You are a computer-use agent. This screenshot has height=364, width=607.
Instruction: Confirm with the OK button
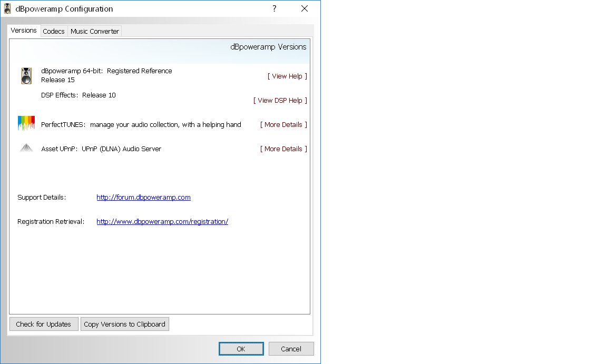point(241,349)
